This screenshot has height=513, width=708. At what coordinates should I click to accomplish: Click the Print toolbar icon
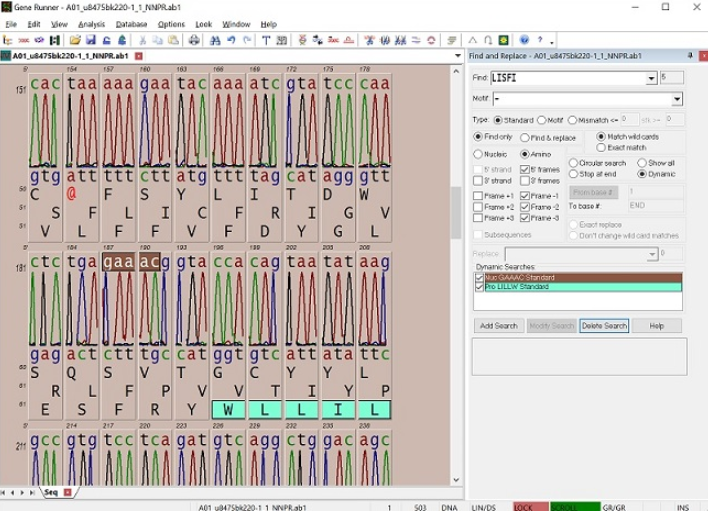coord(192,41)
